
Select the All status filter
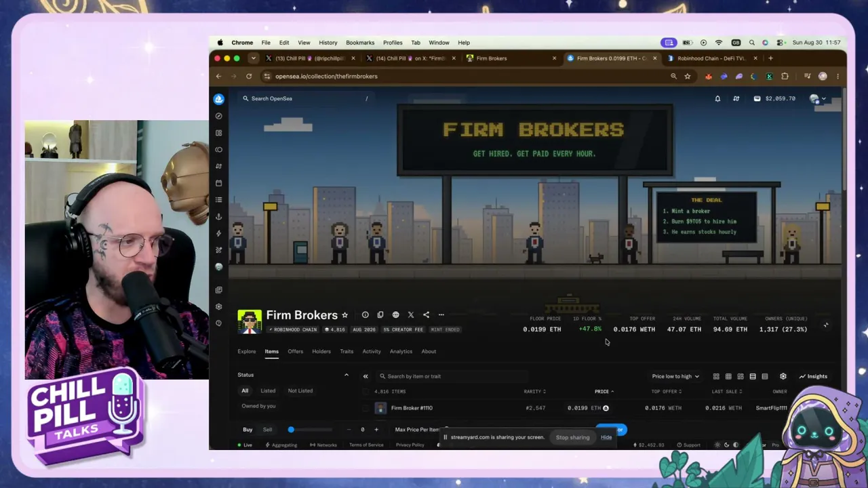[245, 391]
